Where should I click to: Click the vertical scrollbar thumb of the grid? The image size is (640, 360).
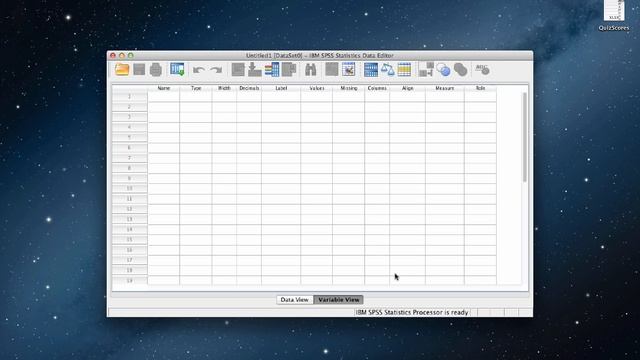tap(524, 137)
